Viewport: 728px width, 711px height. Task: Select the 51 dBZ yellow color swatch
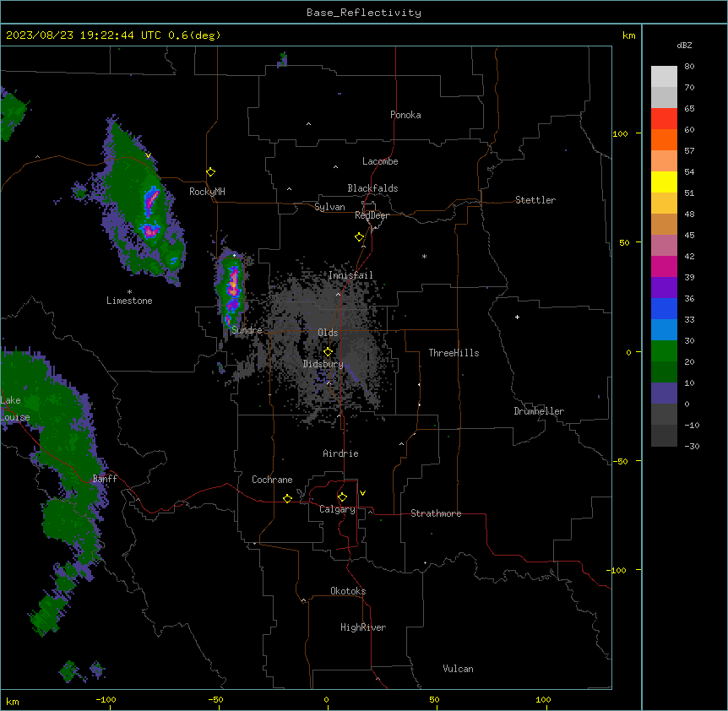pyautogui.click(x=664, y=182)
